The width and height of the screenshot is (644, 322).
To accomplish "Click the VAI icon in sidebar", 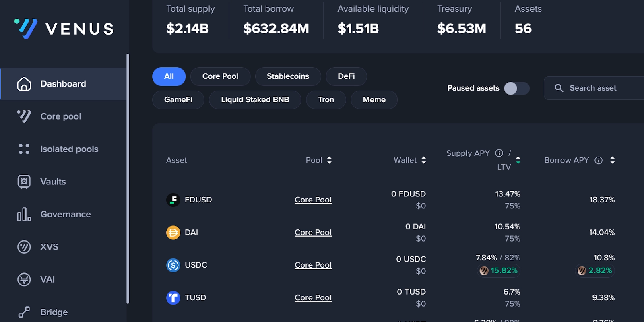I will tap(24, 279).
